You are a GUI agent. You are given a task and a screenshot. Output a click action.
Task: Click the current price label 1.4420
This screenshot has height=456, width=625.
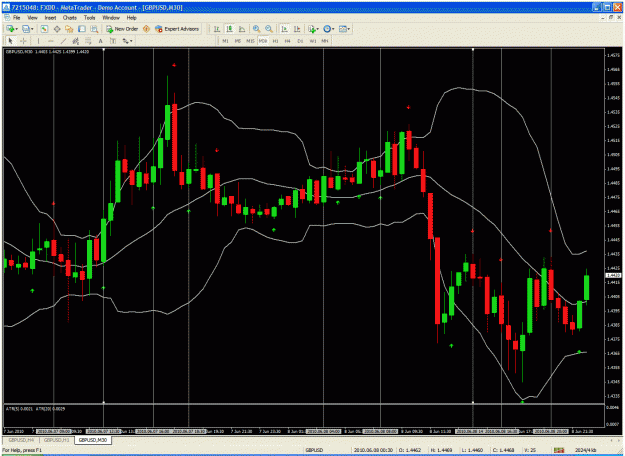613,275
